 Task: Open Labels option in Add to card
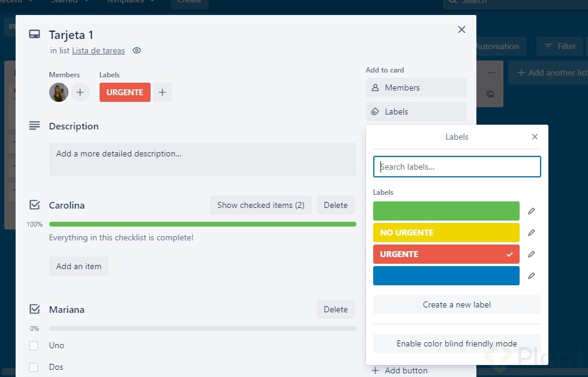416,111
